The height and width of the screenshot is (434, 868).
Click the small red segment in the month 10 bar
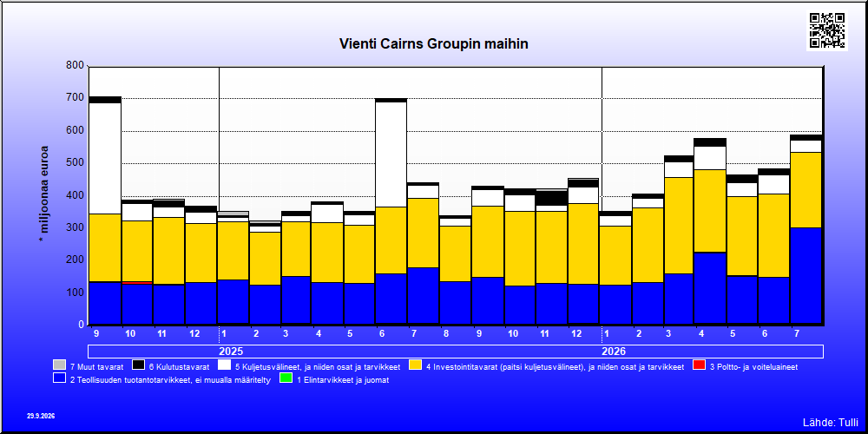[137, 282]
